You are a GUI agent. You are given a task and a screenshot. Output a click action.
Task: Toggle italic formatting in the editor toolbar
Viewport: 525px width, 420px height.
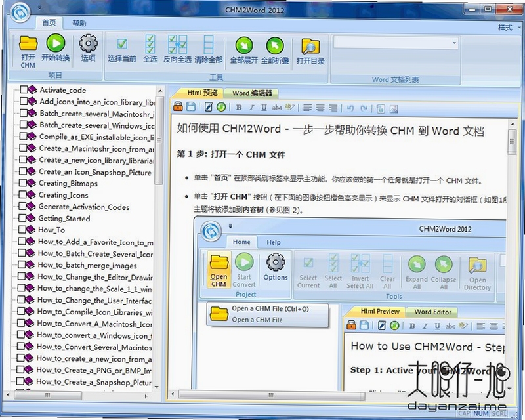pyautogui.click(x=251, y=108)
